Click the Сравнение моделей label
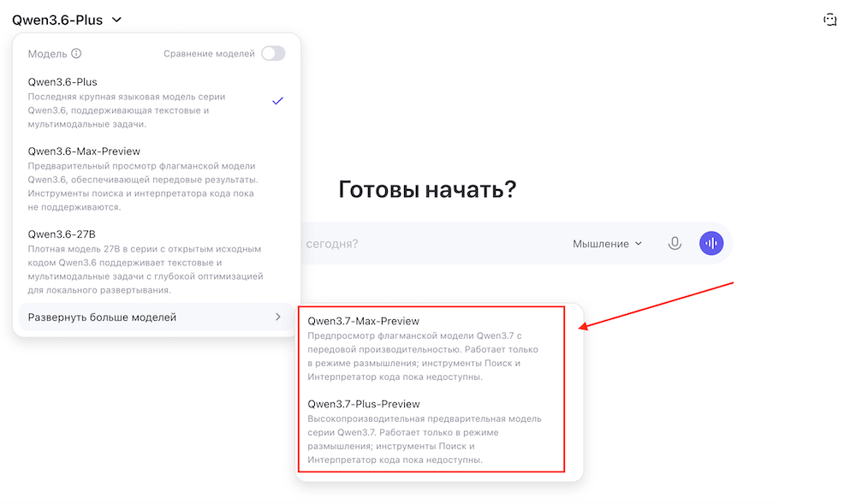The width and height of the screenshot is (856, 504). (x=209, y=53)
